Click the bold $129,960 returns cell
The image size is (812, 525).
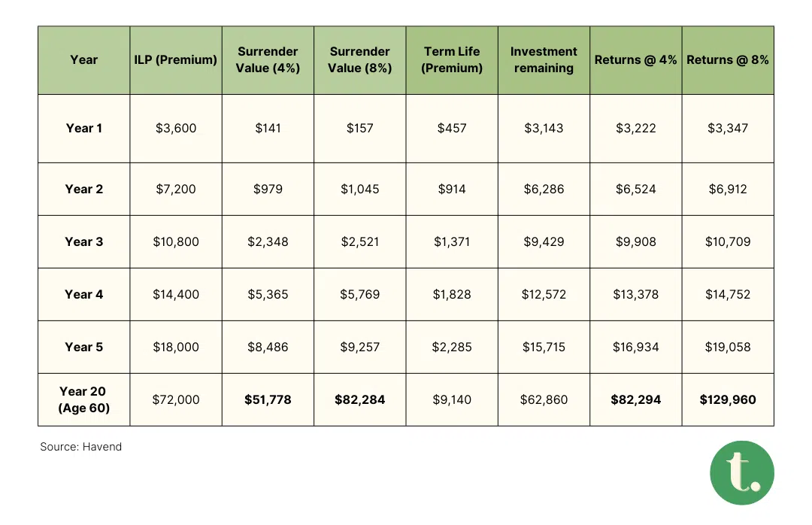pyautogui.click(x=728, y=400)
